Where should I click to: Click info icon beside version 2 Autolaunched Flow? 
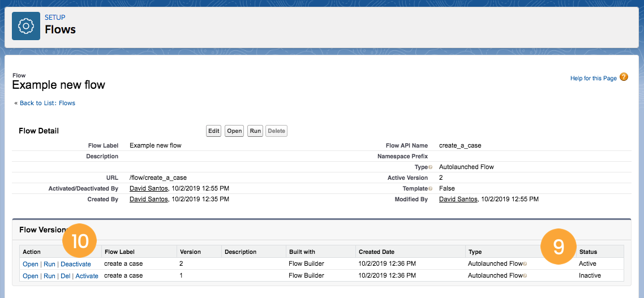[525, 264]
